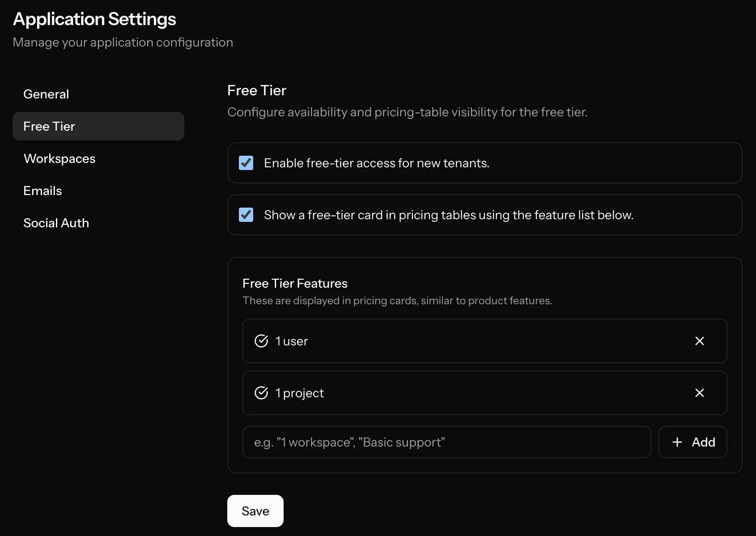Image resolution: width=756 pixels, height=536 pixels.
Task: Switch to the General settings section
Action: pyautogui.click(x=46, y=94)
